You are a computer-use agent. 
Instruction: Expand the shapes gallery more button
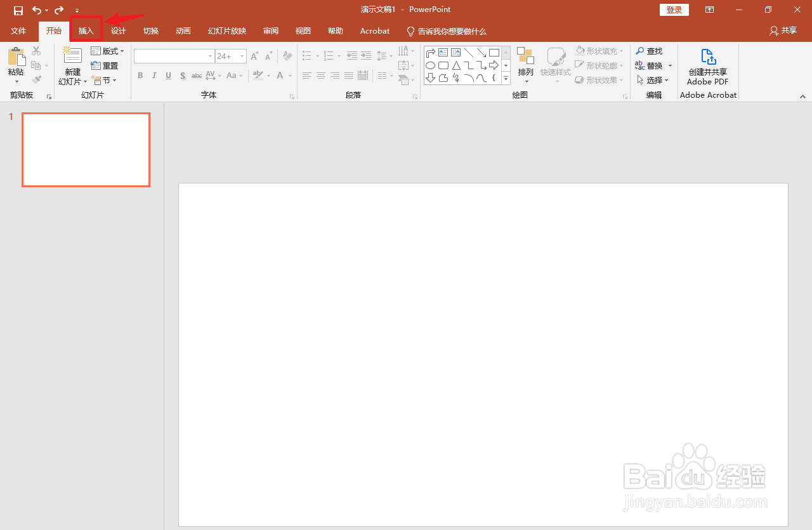pyautogui.click(x=506, y=79)
